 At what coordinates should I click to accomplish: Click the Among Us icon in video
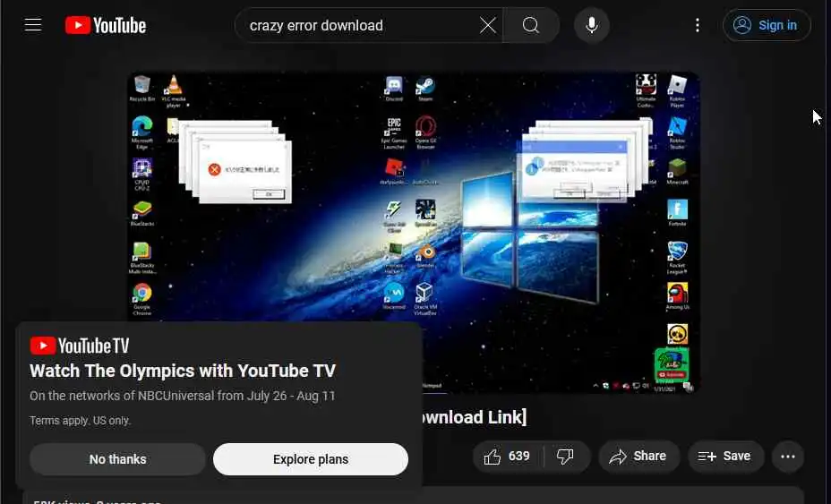click(x=677, y=296)
